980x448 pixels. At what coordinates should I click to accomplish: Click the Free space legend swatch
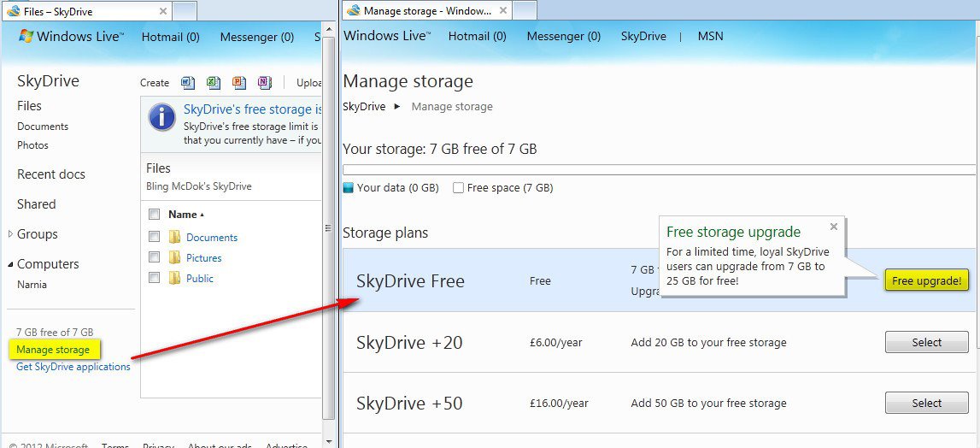tap(458, 188)
